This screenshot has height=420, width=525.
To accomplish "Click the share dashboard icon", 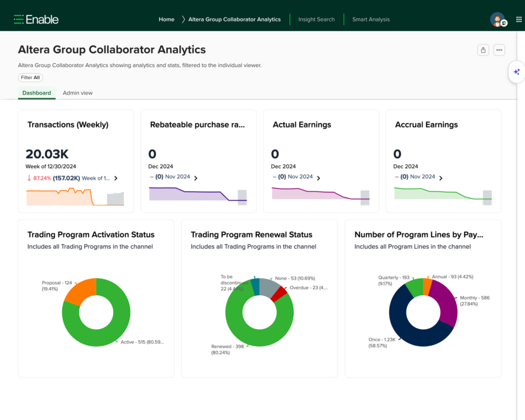I will click(483, 50).
